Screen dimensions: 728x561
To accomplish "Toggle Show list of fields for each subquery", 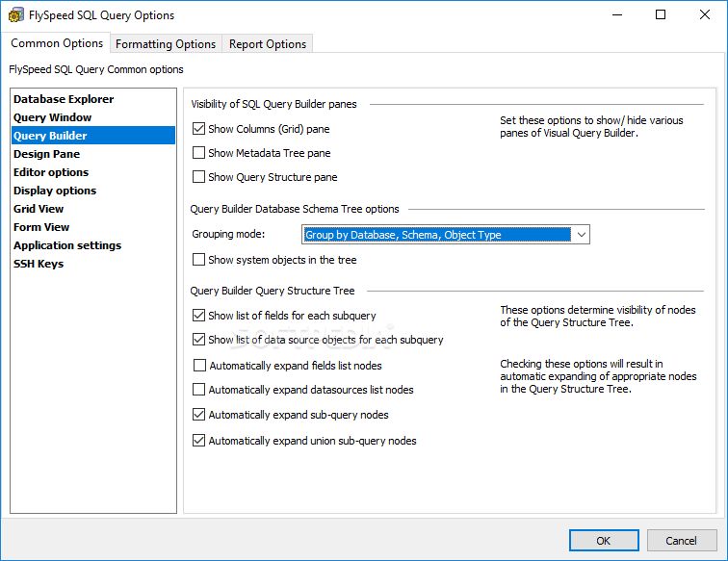I will click(x=198, y=316).
